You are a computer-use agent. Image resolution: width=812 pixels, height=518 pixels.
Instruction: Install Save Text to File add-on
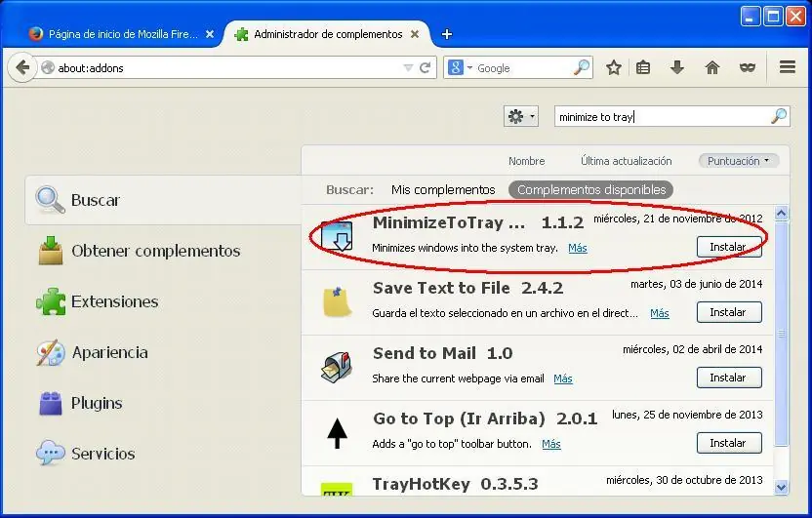point(729,312)
